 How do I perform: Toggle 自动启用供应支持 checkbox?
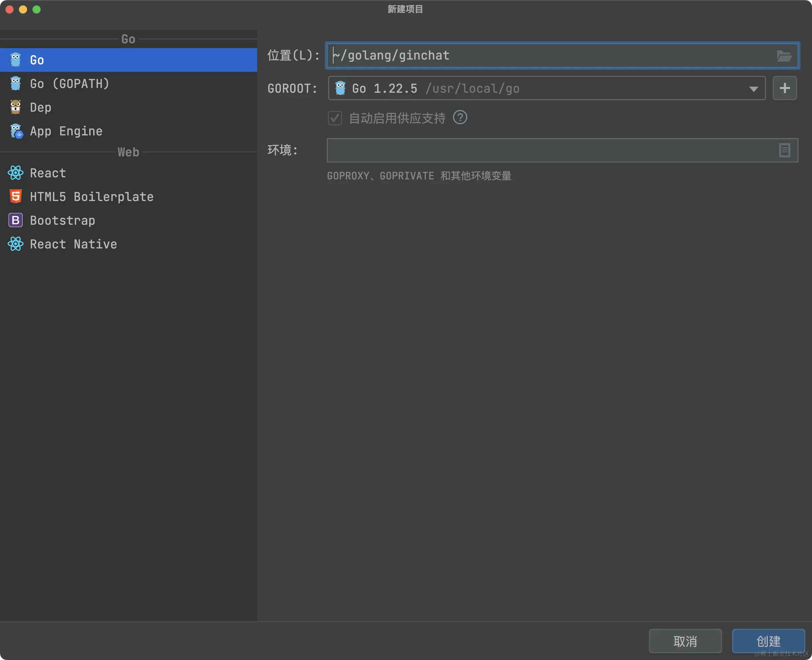click(x=335, y=118)
